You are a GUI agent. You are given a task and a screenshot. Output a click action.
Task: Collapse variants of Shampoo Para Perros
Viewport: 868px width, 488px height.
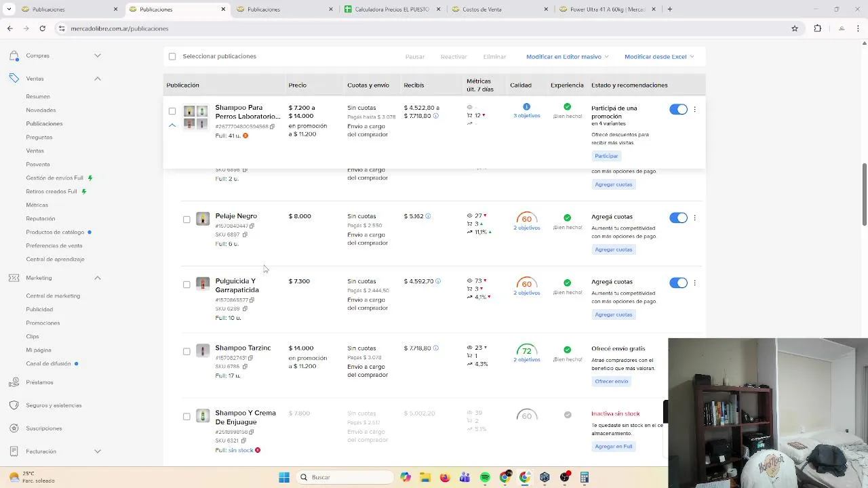[172, 125]
